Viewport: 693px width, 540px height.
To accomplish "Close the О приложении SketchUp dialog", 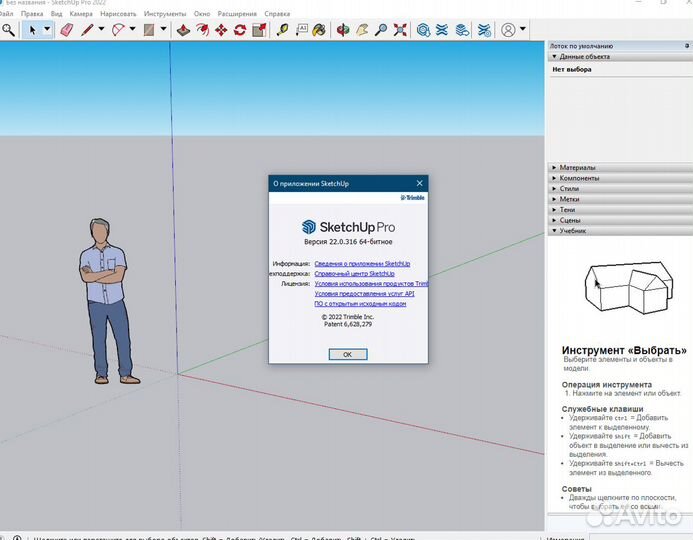I will 419,183.
